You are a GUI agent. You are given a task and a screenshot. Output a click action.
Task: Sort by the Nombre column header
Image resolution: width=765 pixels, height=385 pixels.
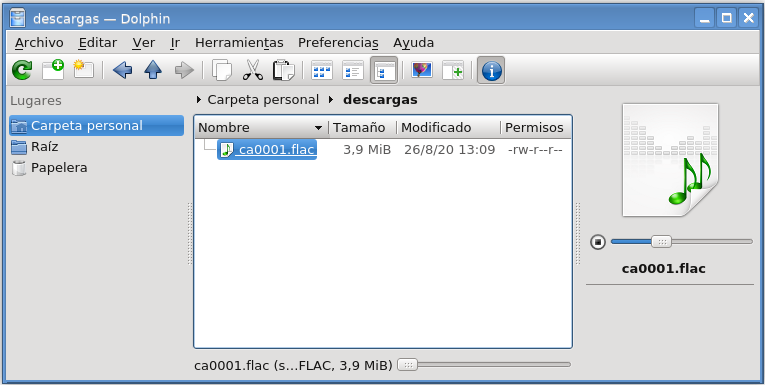pos(262,128)
